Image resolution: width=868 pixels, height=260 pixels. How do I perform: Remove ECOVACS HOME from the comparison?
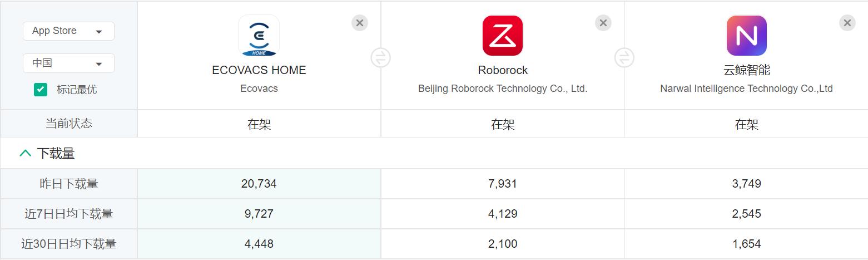coord(360,23)
